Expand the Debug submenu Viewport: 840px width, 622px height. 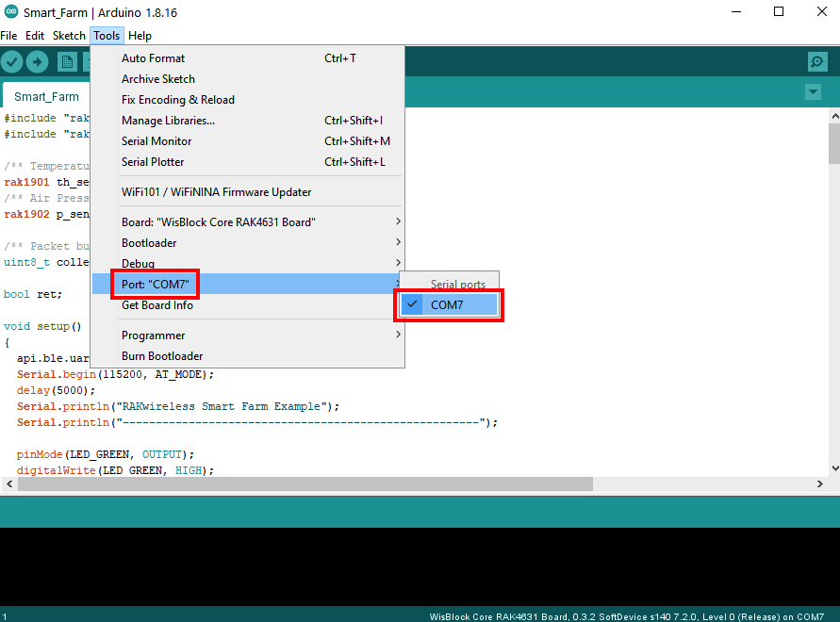[x=248, y=263]
